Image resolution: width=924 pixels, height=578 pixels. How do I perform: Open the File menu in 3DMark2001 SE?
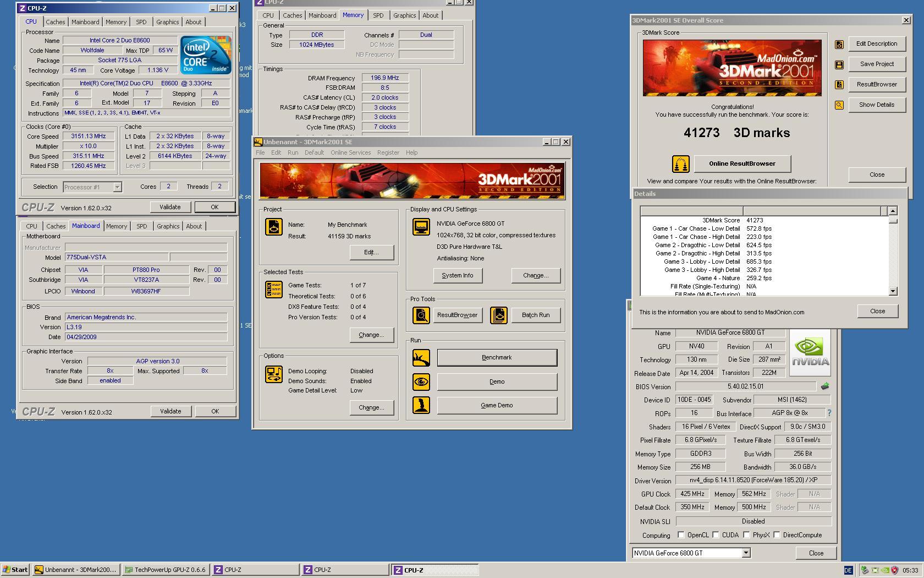[260, 152]
